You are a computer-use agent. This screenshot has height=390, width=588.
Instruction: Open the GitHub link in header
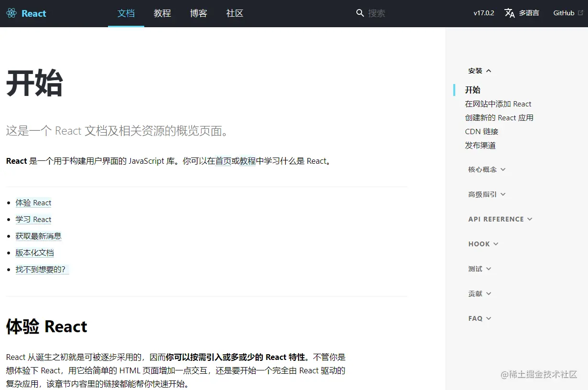coord(564,13)
